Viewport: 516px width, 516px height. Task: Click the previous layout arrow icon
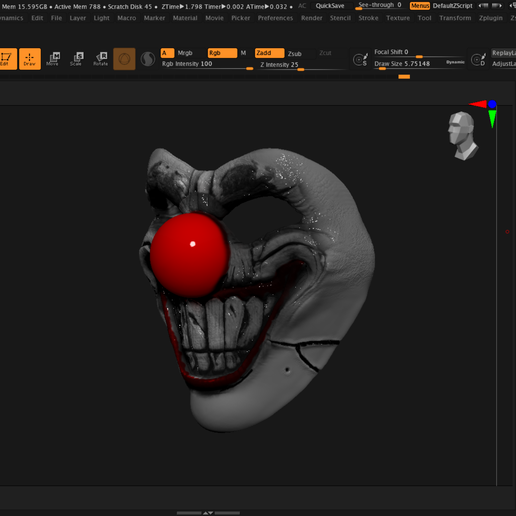click(x=483, y=6)
